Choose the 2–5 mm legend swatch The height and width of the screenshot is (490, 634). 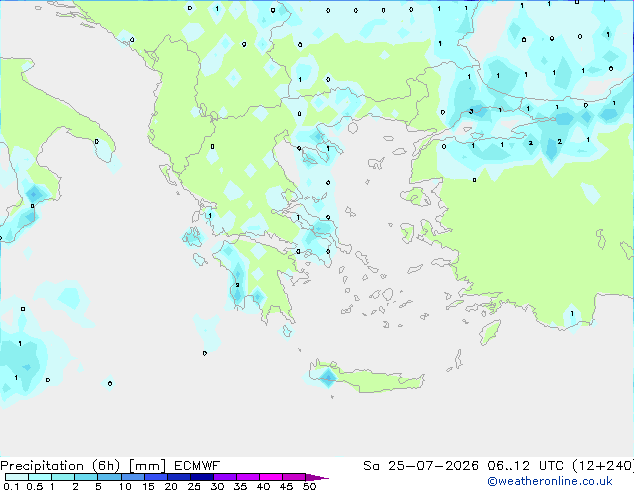click(86, 477)
